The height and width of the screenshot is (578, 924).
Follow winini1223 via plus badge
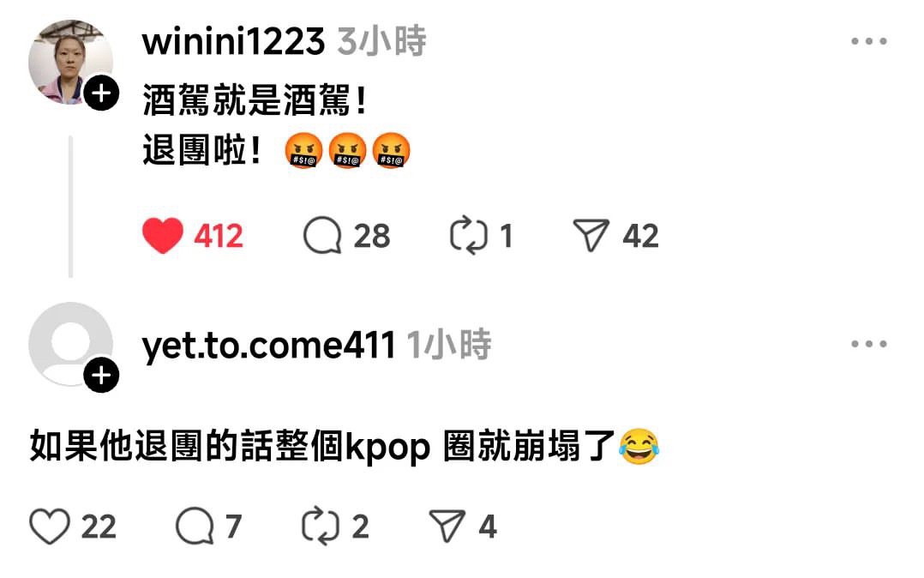(x=101, y=93)
